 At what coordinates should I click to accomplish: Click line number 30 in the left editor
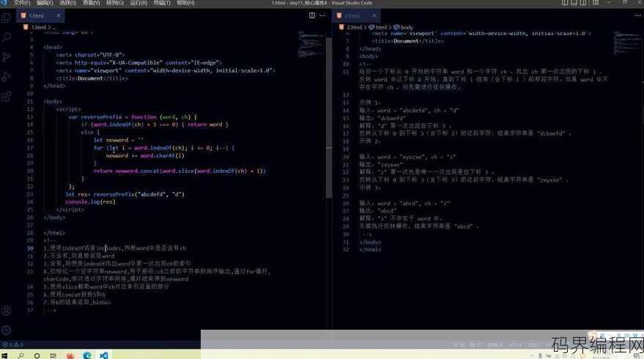(30, 248)
